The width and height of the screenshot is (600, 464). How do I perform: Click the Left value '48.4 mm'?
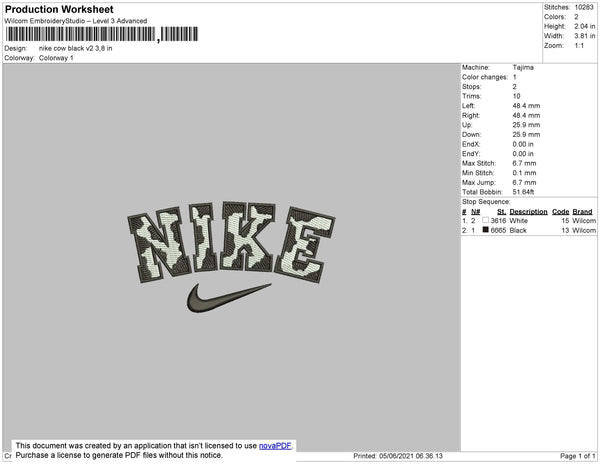pos(527,106)
